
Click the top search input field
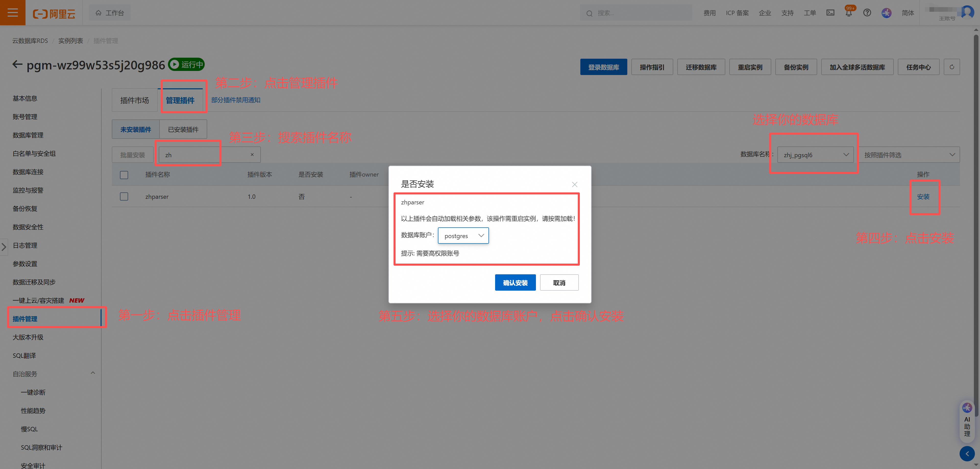tap(639, 13)
